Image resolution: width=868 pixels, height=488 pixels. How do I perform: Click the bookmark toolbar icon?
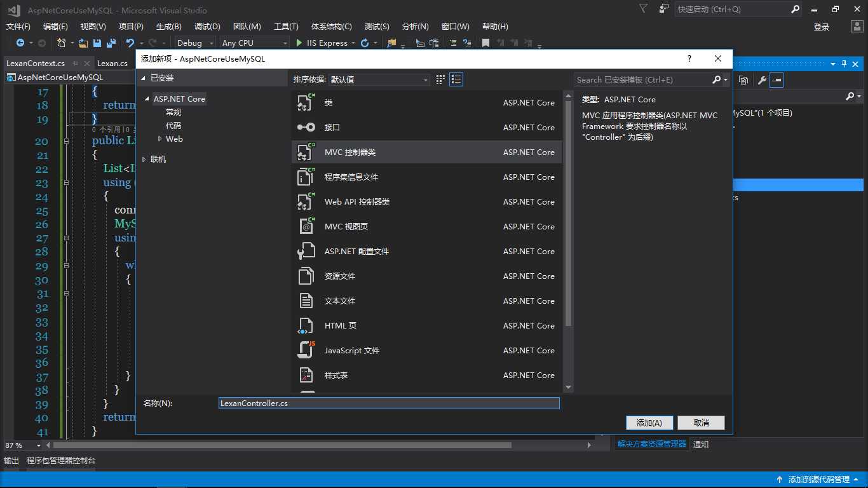click(x=485, y=43)
